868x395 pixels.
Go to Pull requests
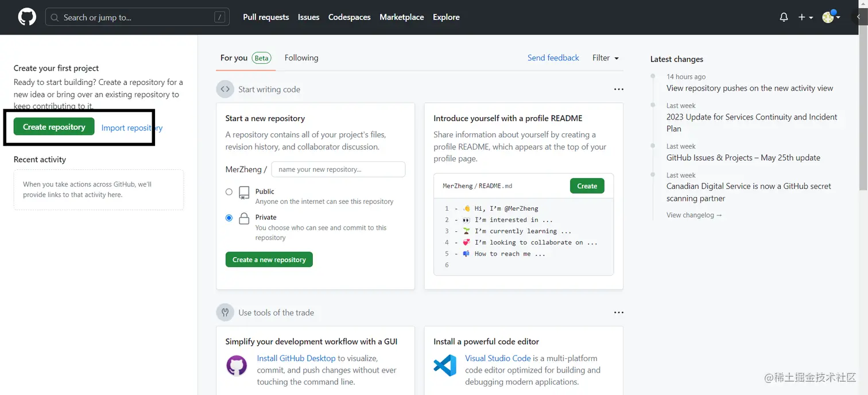pyautogui.click(x=266, y=17)
